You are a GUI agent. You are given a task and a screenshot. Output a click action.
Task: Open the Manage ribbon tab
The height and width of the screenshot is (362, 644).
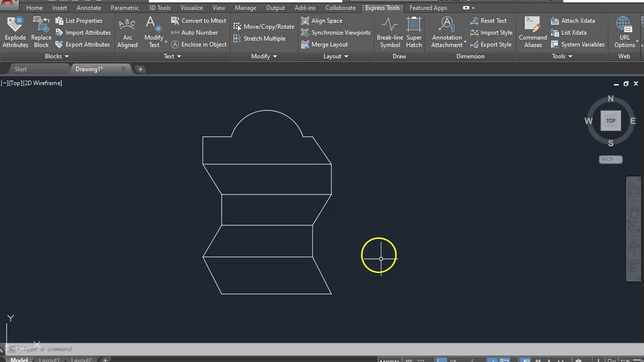tap(246, 8)
